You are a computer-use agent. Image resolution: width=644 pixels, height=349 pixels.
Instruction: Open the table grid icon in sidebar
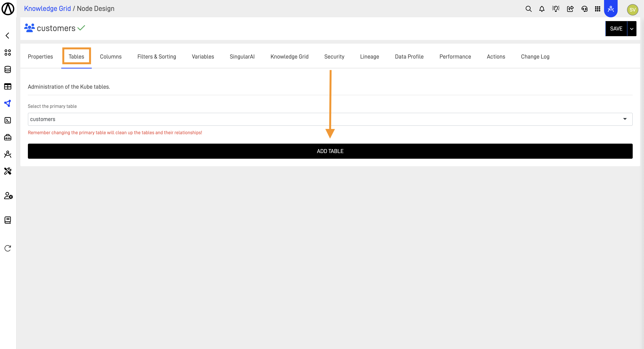[8, 86]
